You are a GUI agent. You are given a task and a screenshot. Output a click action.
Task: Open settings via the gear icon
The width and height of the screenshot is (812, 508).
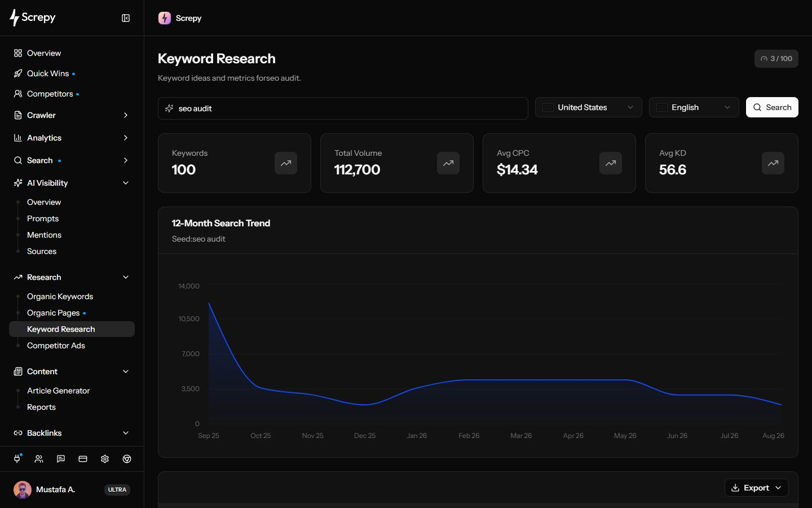105,459
